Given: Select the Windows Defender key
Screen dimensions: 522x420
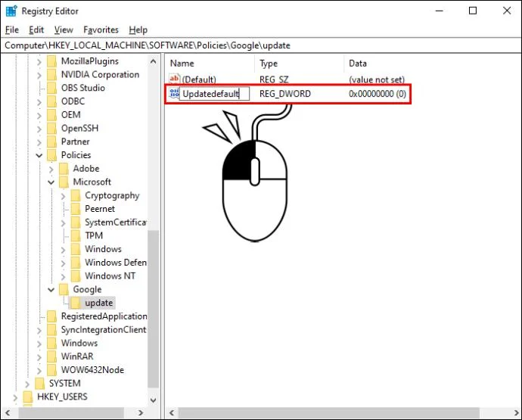Looking at the screenshot, I should pos(116,263).
